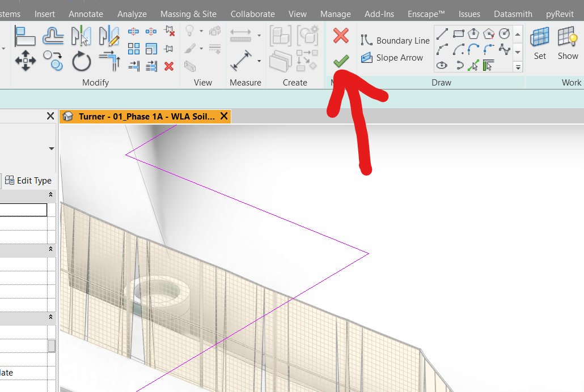This screenshot has width=584, height=392.
Task: Select the Pick Walls tool
Action: coord(489,66)
